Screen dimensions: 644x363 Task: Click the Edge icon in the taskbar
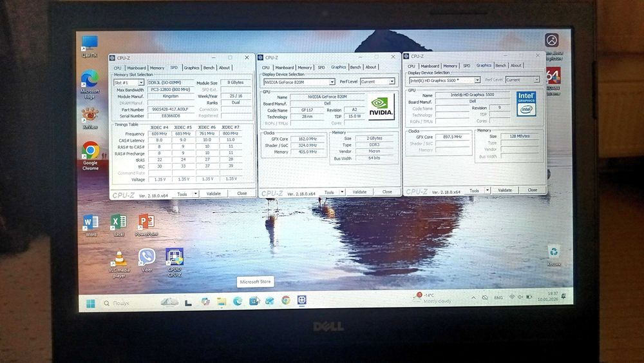coord(238,301)
